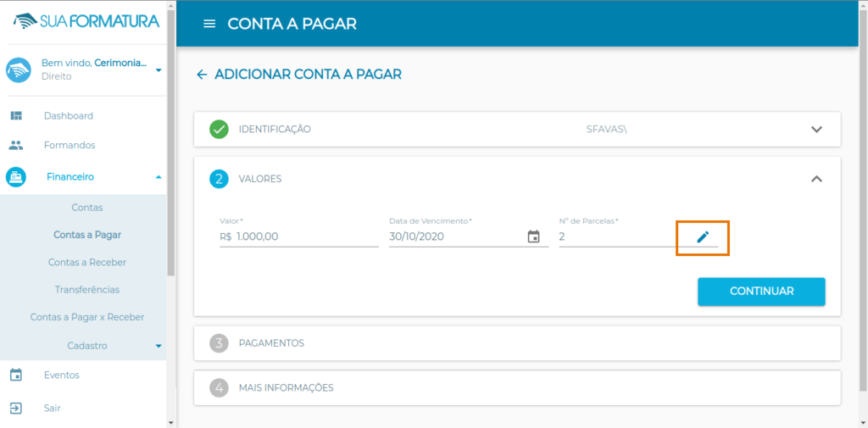The width and height of the screenshot is (868, 428).
Task: Open the hamburger navigation menu
Action: pos(209,24)
